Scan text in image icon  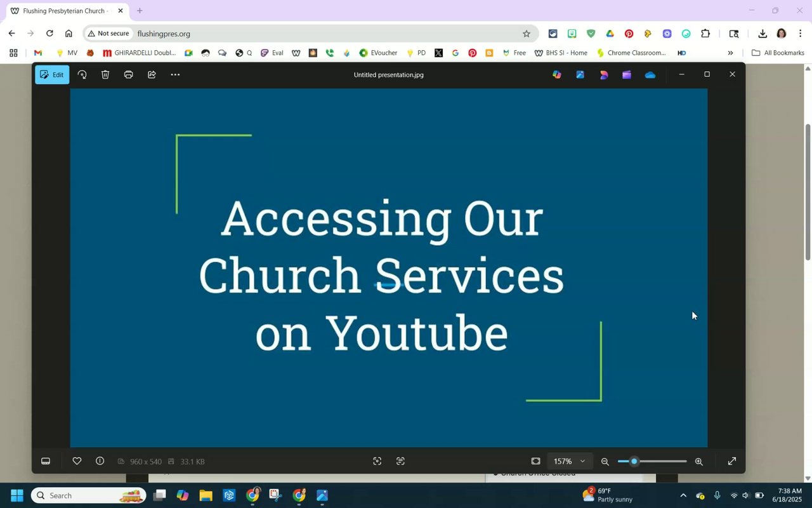pos(400,461)
